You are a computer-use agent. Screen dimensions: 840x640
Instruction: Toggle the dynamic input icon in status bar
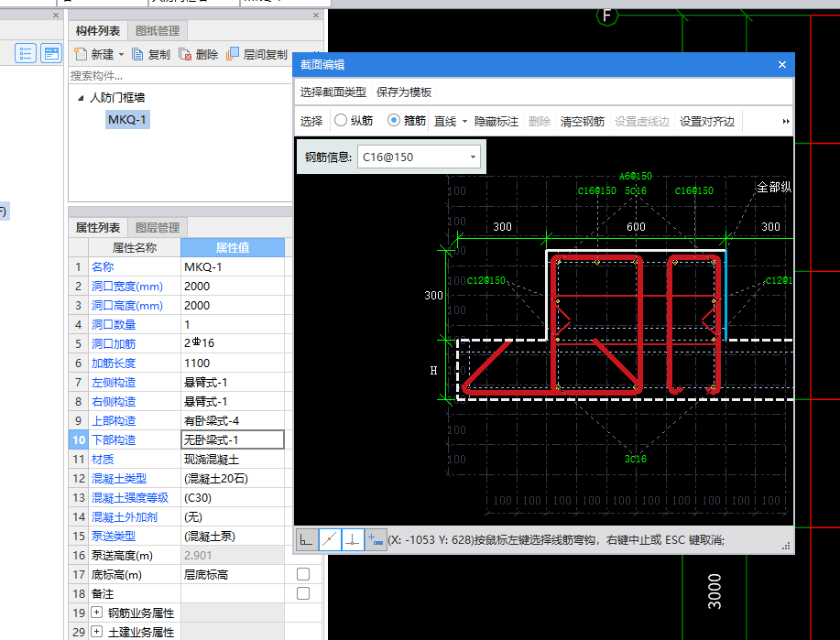pyautogui.click(x=376, y=540)
